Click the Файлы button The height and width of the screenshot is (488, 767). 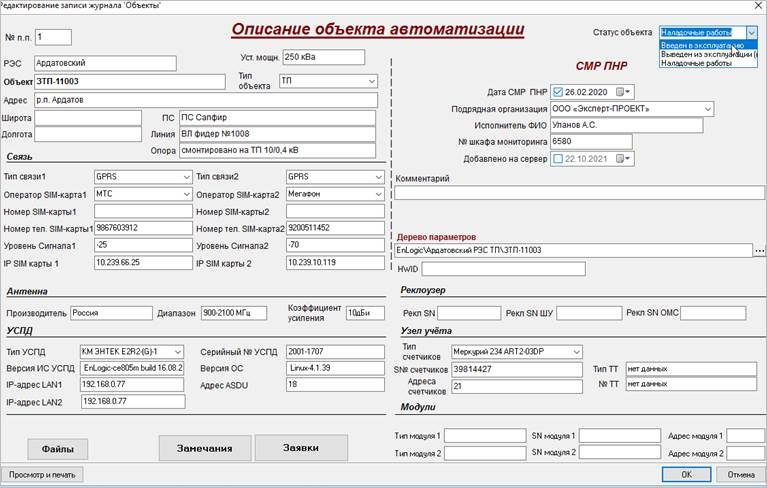coord(58,449)
